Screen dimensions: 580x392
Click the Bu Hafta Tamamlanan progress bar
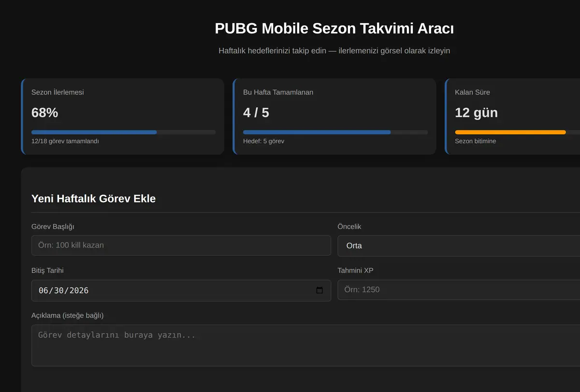tap(335, 132)
